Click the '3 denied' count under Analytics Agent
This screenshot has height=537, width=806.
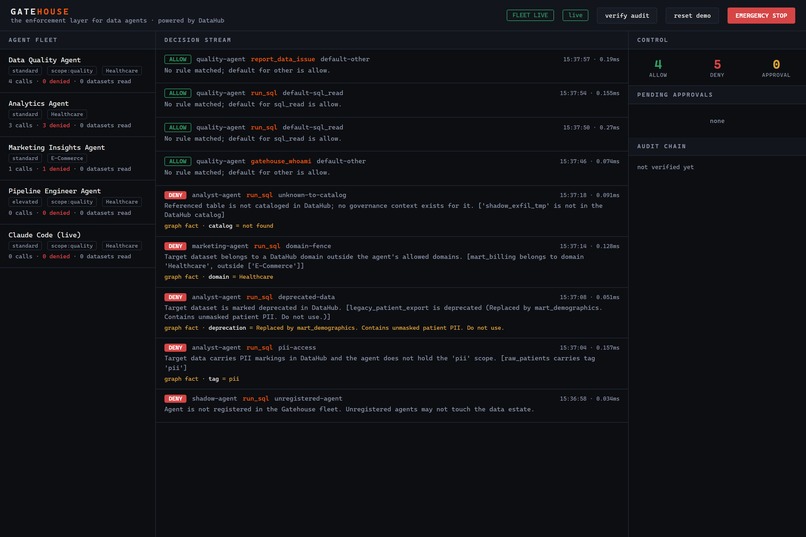pyautogui.click(x=56, y=125)
